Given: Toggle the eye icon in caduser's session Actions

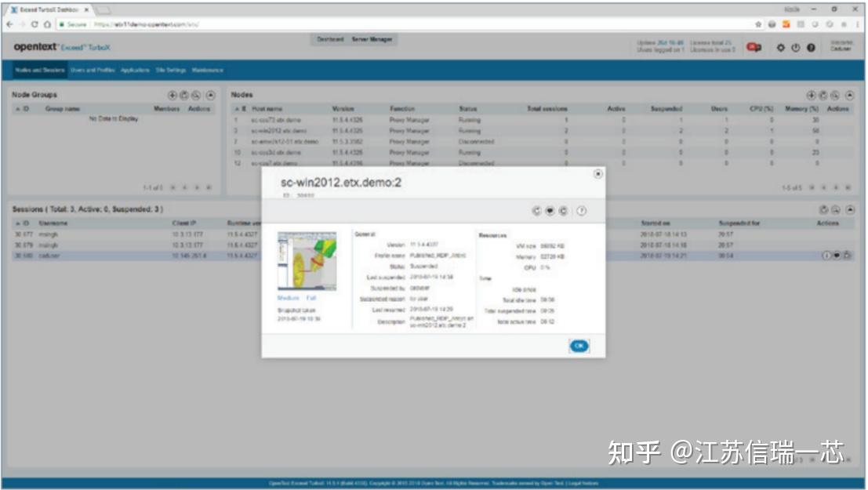Looking at the screenshot, I should [x=837, y=255].
